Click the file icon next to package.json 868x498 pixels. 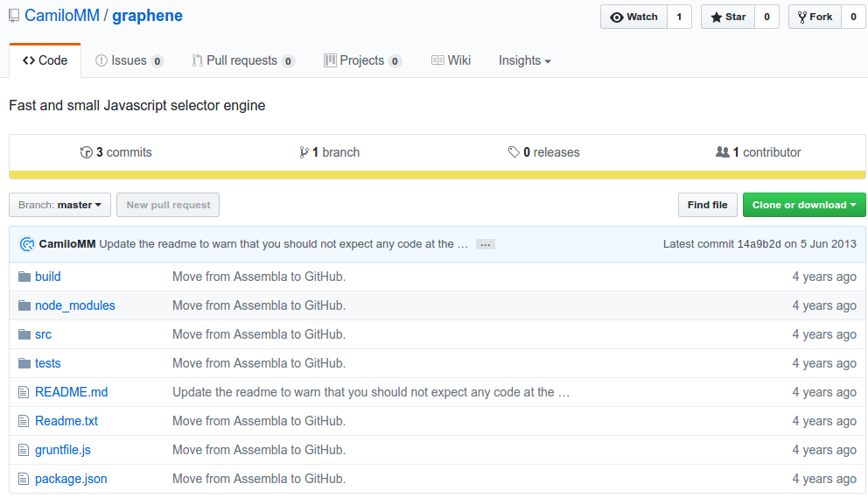[24, 479]
